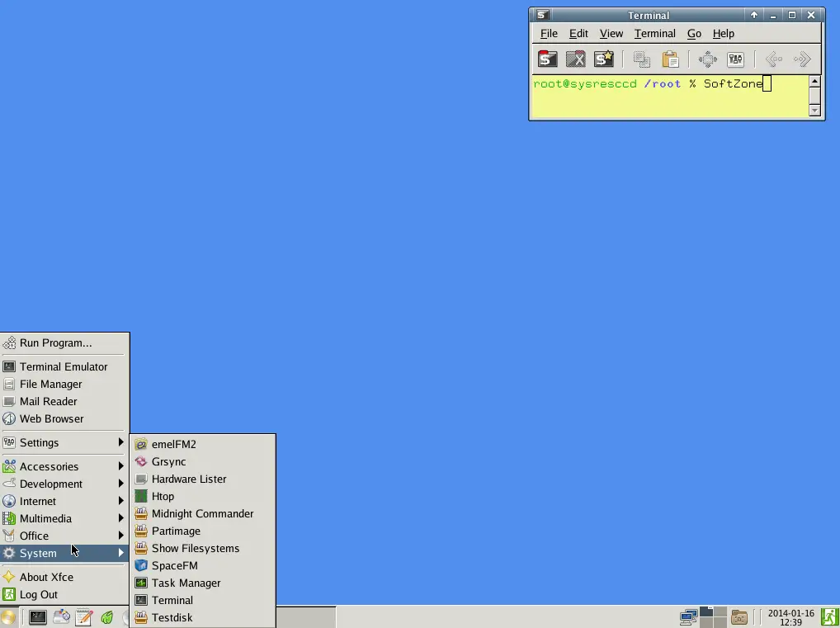Viewport: 840px width, 628px height.
Task: Launch Task Manager
Action: pyautogui.click(x=203, y=583)
